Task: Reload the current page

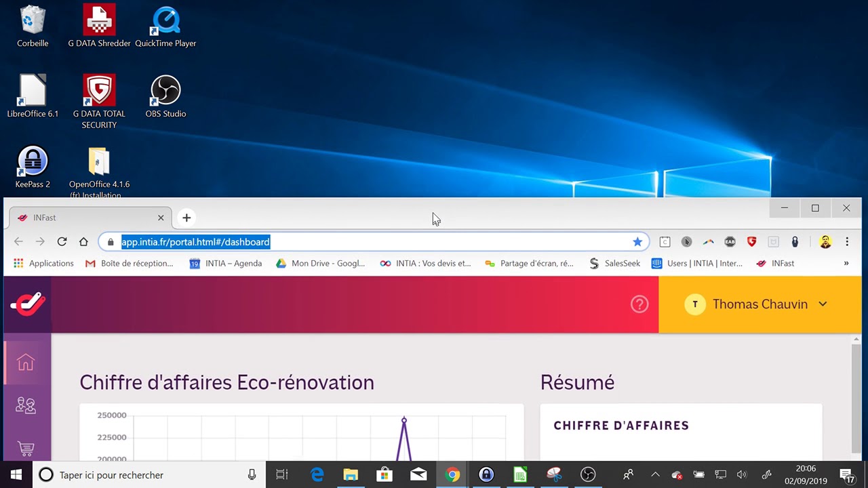Action: pos(62,241)
